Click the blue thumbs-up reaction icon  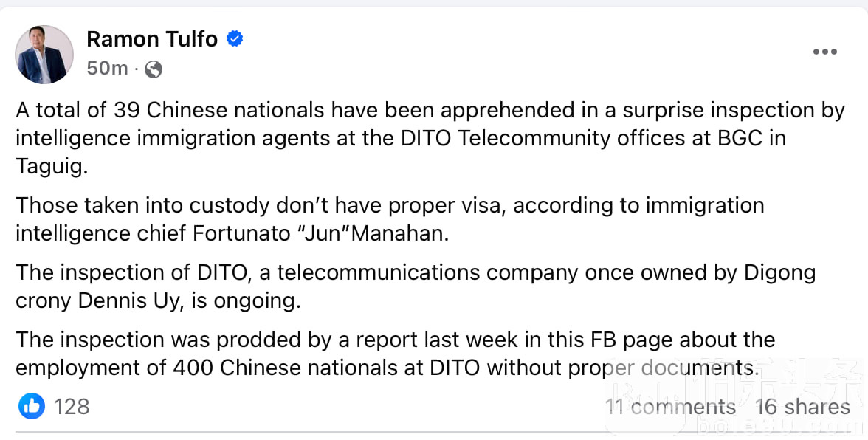(32, 405)
